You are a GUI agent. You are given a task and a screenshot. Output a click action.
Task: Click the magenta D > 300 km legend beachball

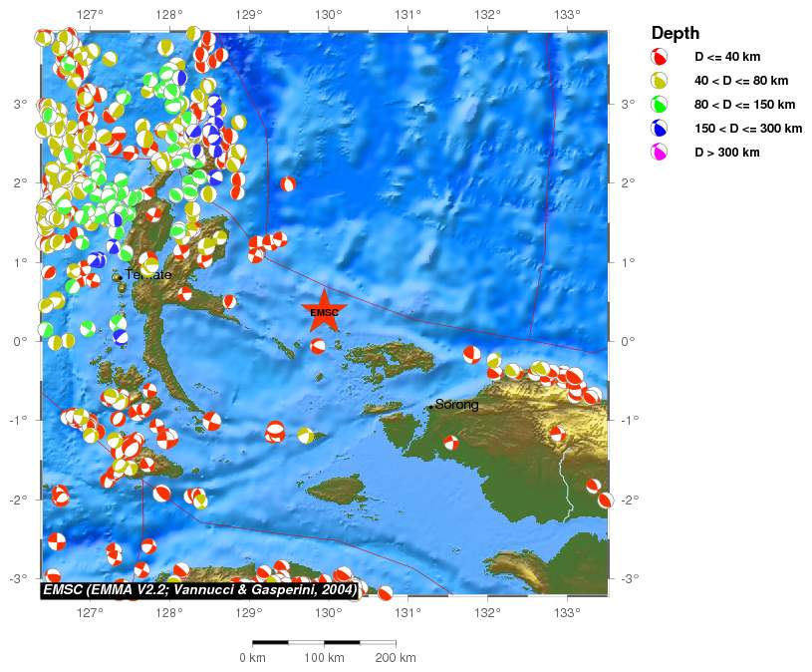pos(660,153)
